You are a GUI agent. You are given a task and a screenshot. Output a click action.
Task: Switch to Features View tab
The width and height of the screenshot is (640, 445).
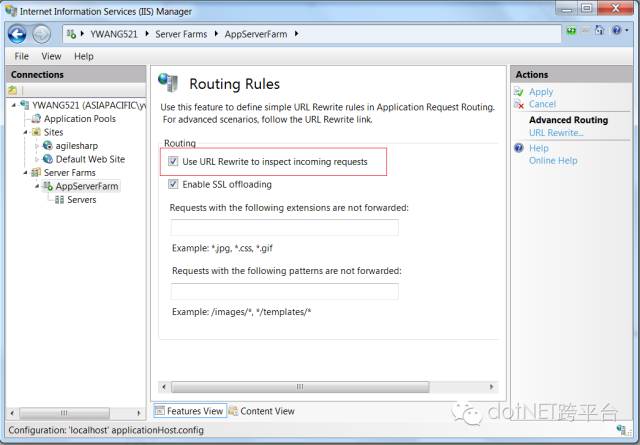click(x=190, y=411)
